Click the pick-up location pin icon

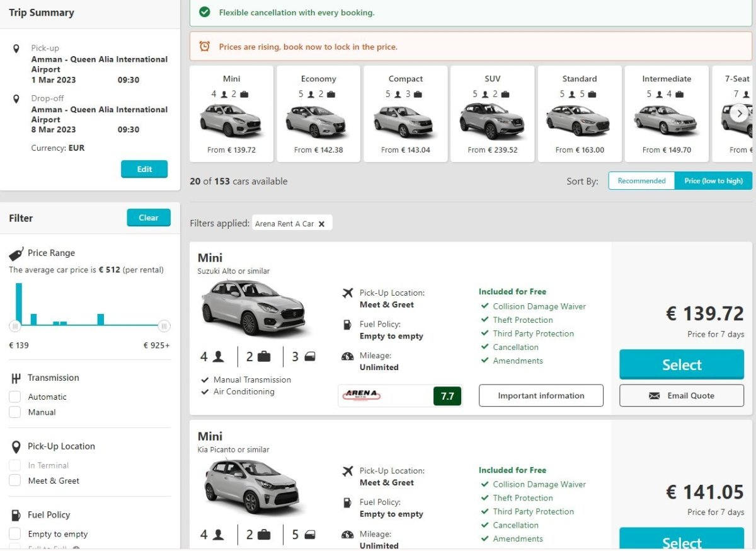coord(16,49)
